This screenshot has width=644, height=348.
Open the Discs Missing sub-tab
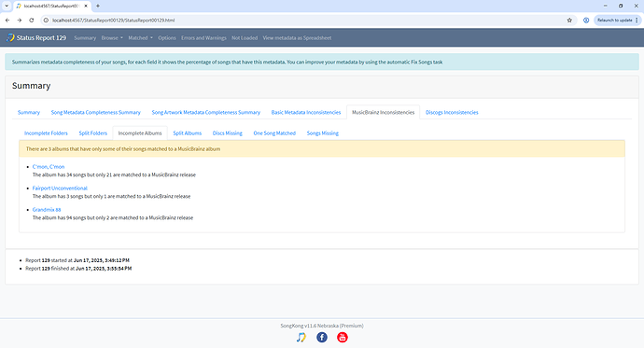coord(228,133)
